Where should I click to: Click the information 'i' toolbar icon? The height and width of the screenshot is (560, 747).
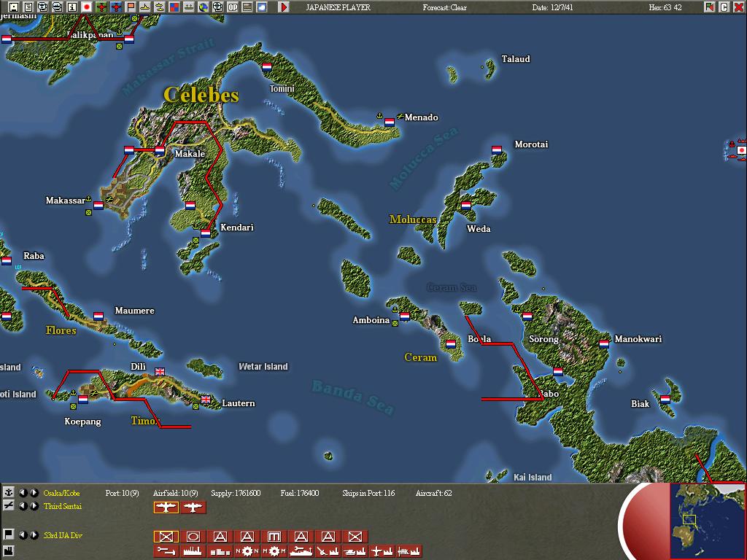pos(72,7)
